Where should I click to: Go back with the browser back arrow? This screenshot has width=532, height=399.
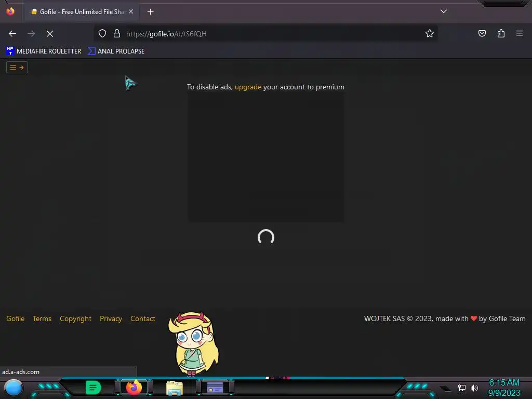pyautogui.click(x=12, y=34)
